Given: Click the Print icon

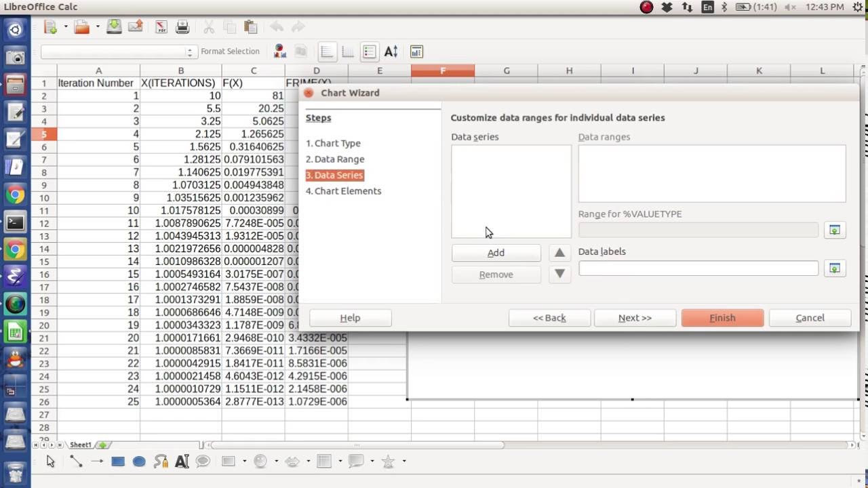Looking at the screenshot, I should point(182,26).
